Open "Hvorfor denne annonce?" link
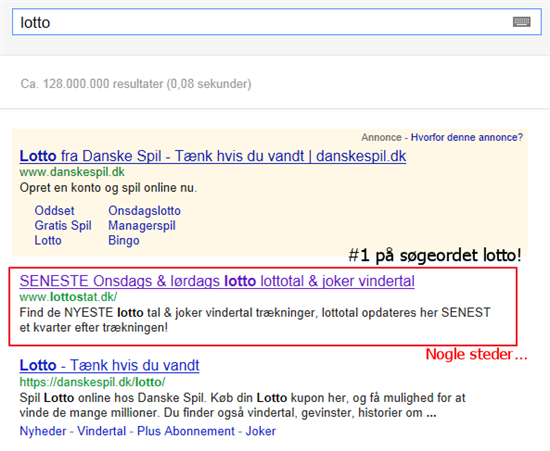 pyautogui.click(x=467, y=137)
